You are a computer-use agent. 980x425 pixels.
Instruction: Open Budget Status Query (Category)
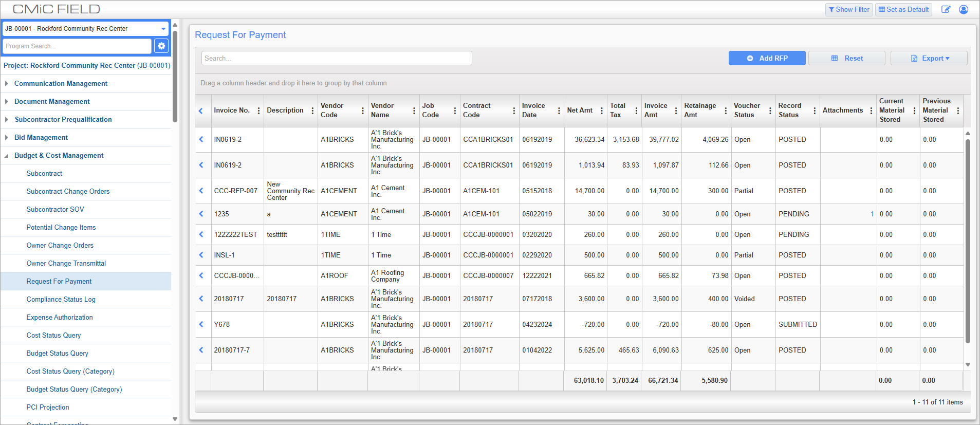coord(74,389)
